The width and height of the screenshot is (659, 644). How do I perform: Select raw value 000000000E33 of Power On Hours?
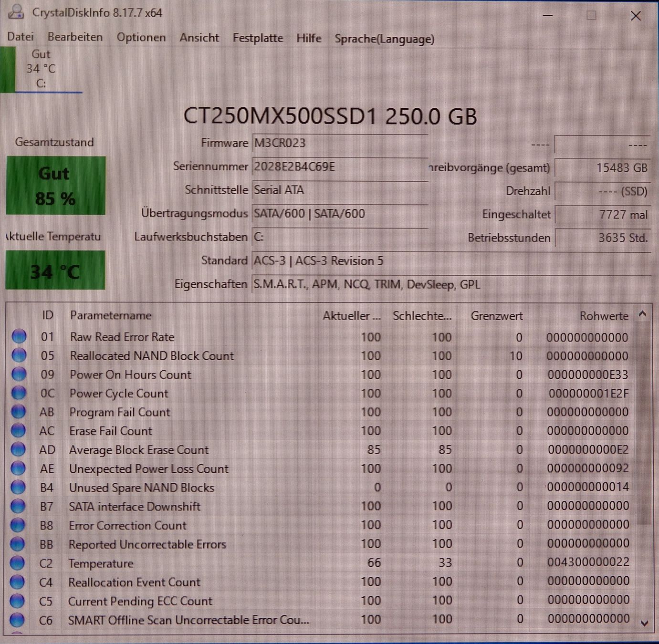[x=588, y=374]
